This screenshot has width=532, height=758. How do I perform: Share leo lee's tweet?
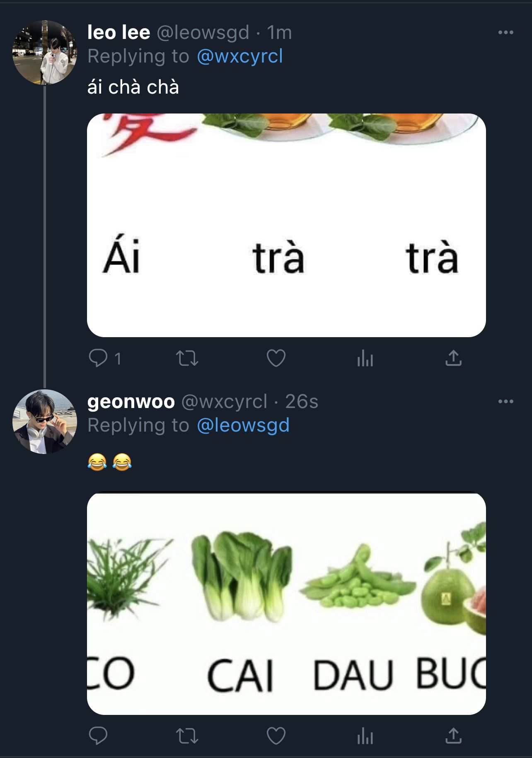point(453,358)
